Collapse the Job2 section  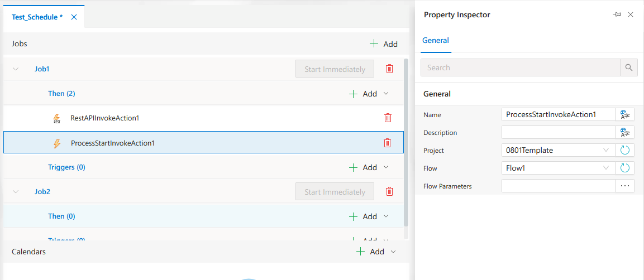click(x=16, y=191)
